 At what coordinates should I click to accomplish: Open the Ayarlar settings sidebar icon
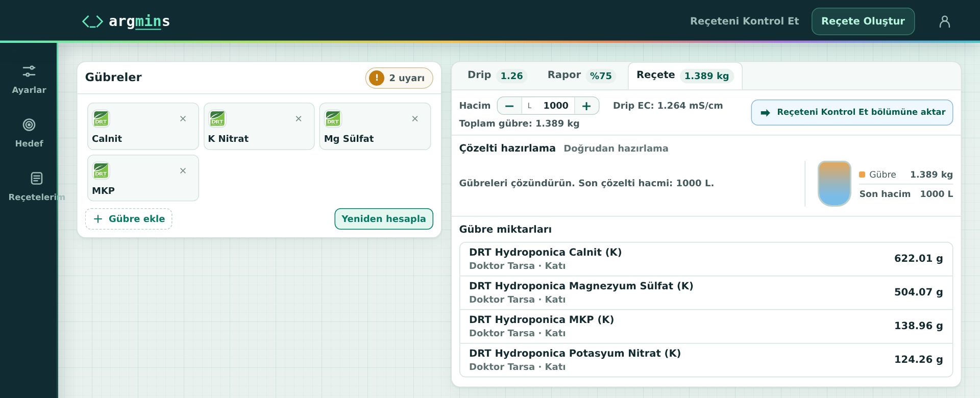coord(29,71)
